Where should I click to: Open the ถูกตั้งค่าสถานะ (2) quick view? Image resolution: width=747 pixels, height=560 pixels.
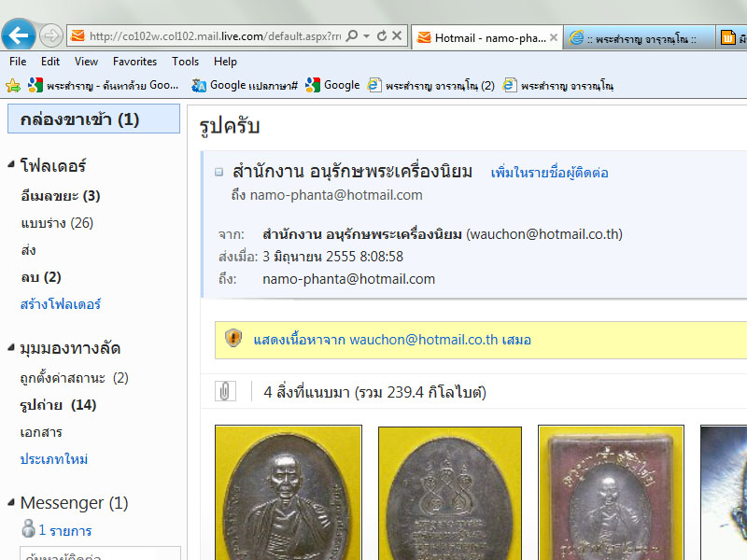click(74, 378)
